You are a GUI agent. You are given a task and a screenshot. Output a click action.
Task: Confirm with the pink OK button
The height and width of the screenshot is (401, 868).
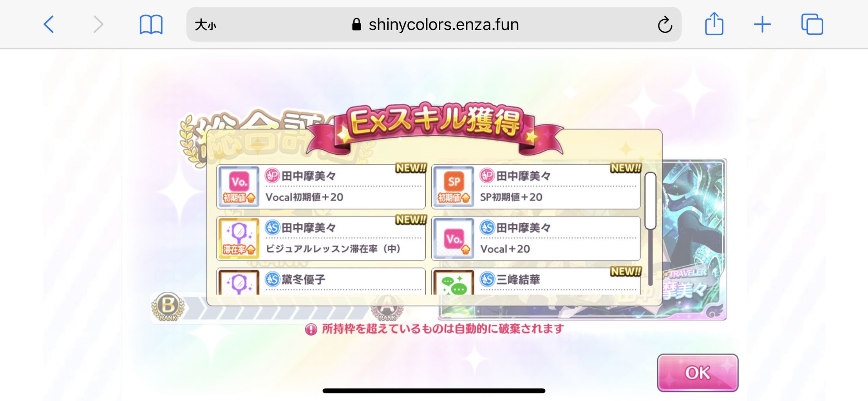(x=698, y=372)
